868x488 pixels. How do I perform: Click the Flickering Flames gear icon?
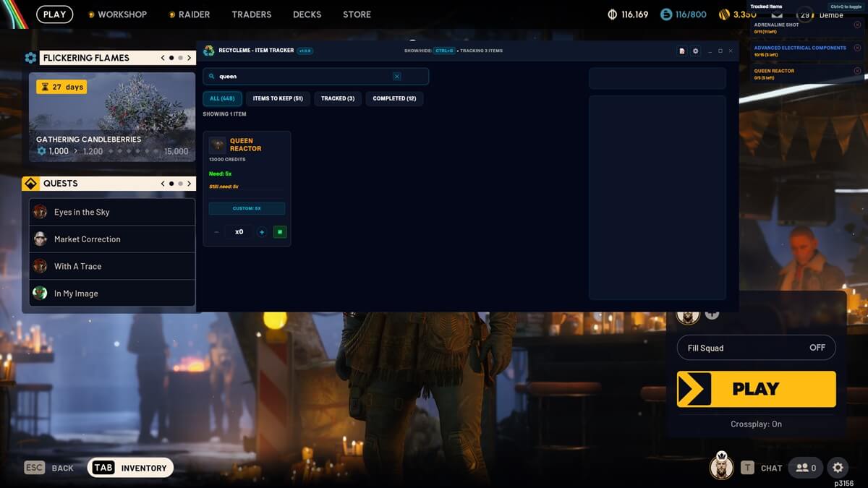click(30, 58)
